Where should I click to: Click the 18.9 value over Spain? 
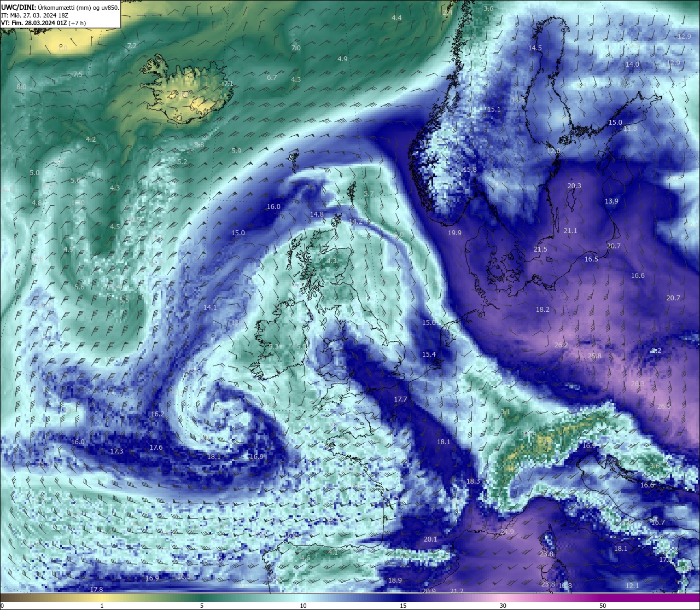click(395, 580)
